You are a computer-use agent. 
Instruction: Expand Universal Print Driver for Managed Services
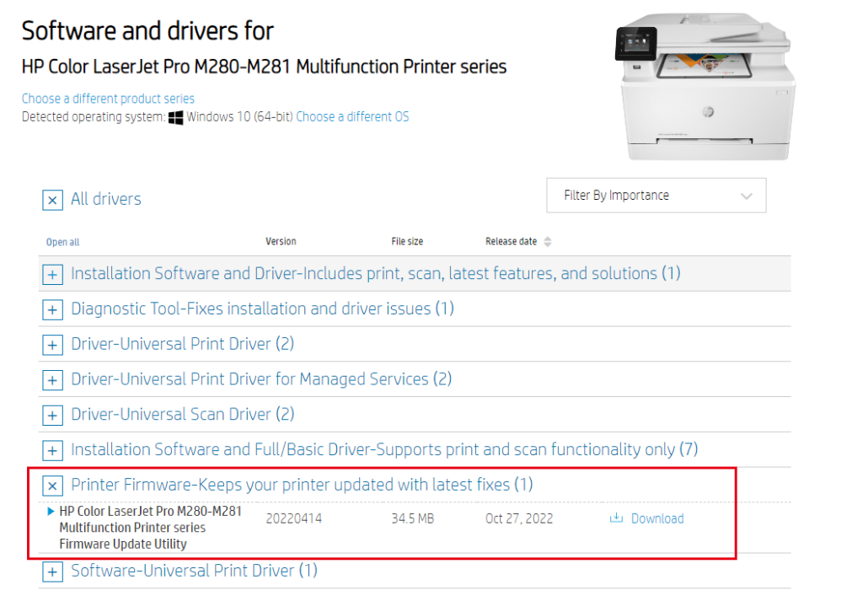click(x=52, y=380)
